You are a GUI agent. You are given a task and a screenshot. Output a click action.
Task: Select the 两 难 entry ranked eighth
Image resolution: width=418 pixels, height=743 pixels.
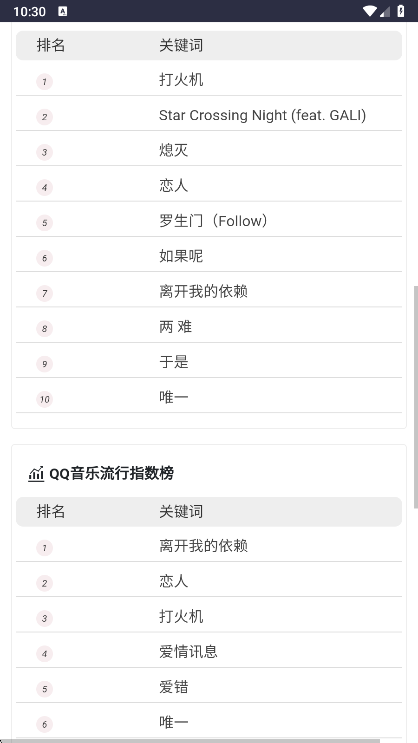pyautogui.click(x=175, y=327)
